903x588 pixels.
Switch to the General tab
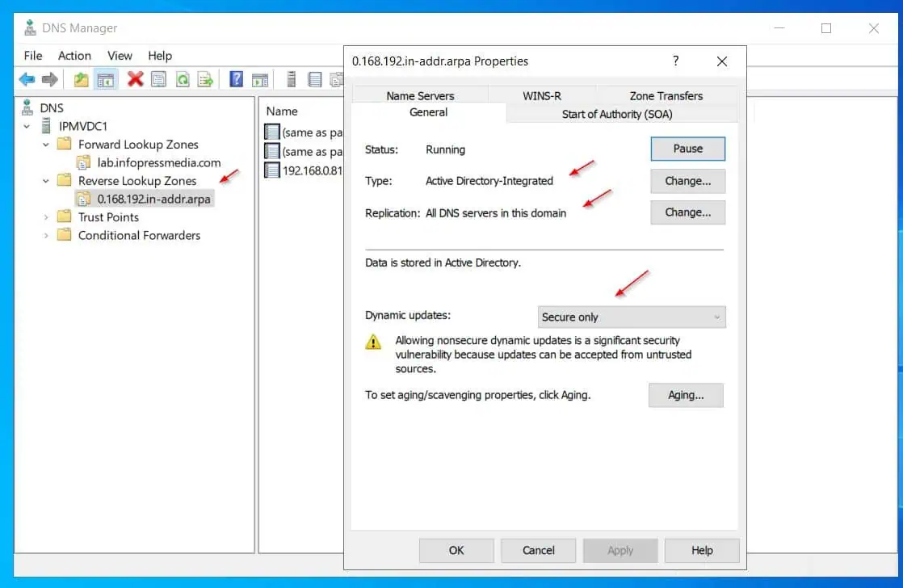click(x=428, y=112)
